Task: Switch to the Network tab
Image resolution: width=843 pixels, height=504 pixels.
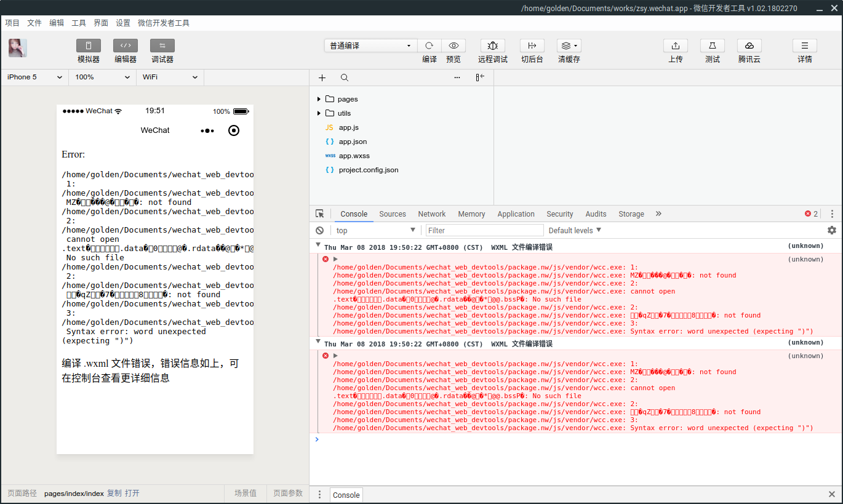Action: pyautogui.click(x=431, y=214)
